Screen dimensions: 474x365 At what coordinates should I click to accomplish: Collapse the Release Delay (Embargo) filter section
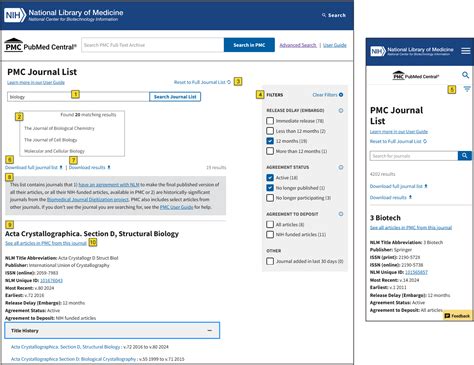pyautogui.click(x=341, y=110)
